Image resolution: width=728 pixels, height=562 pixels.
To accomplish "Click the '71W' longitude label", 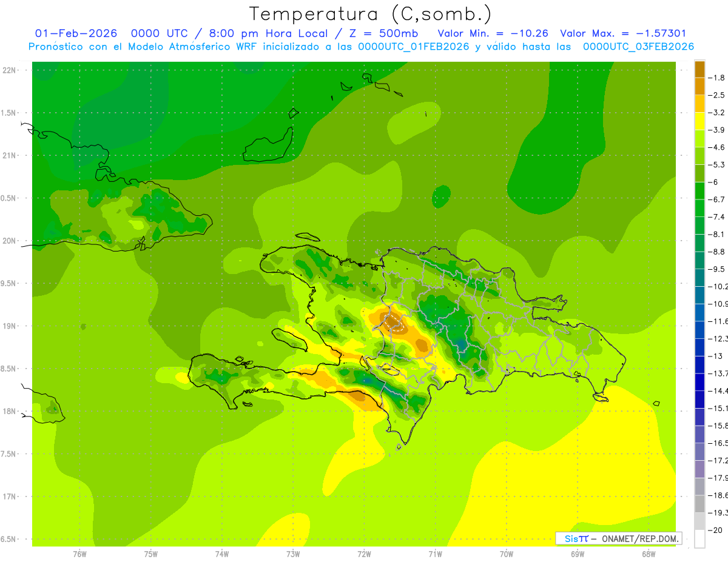I will [435, 554].
